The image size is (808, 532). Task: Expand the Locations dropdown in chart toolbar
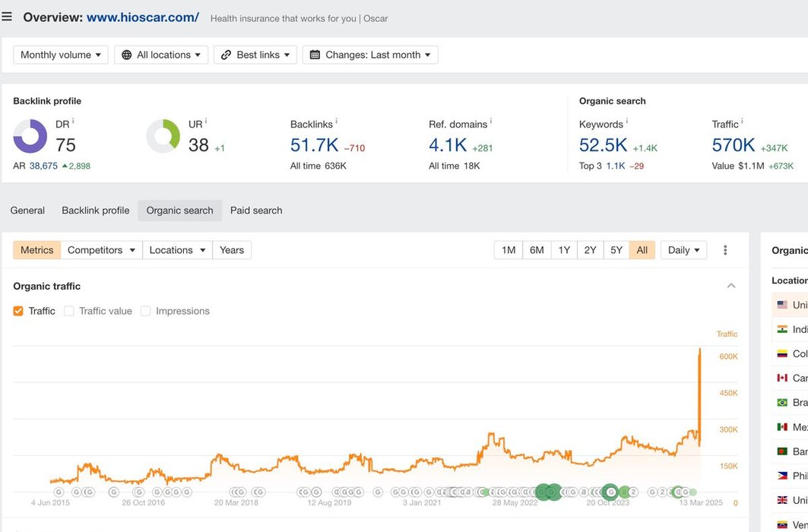pos(177,250)
